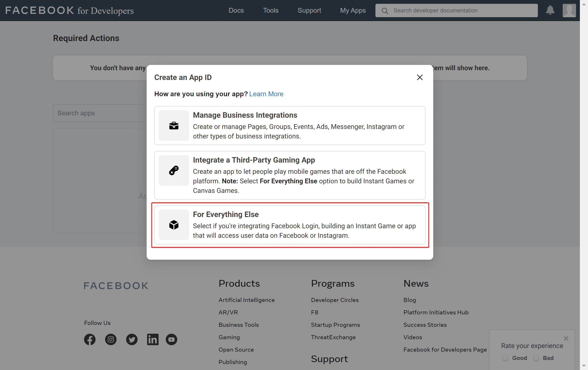Close the Create an App ID dialog

click(420, 77)
